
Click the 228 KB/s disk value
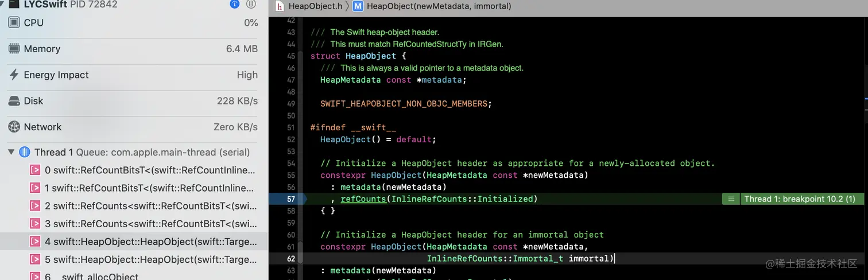pos(238,101)
